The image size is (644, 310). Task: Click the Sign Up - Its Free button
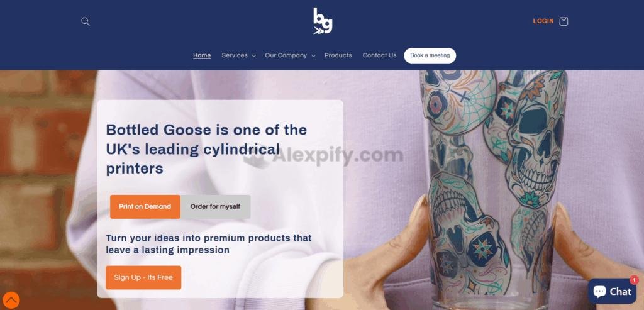(x=143, y=277)
